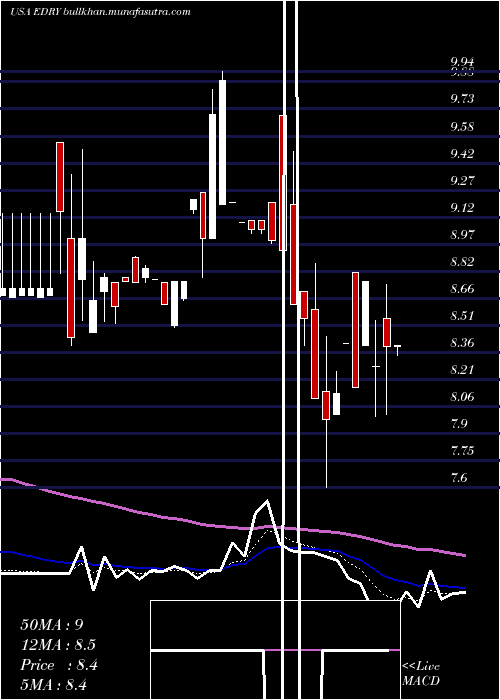Click the '5MA : 8.4' legend text
Image resolution: width=500 pixels, height=700 pixels.
(54, 684)
